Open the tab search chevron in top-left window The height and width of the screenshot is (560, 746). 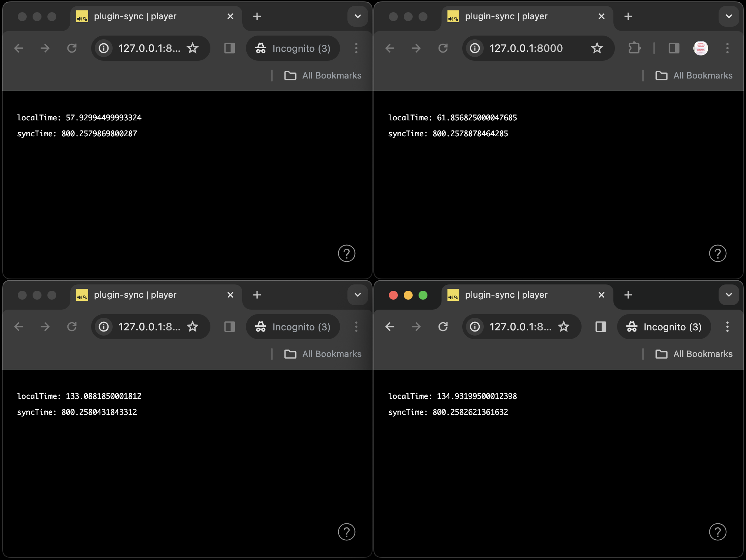click(x=357, y=16)
